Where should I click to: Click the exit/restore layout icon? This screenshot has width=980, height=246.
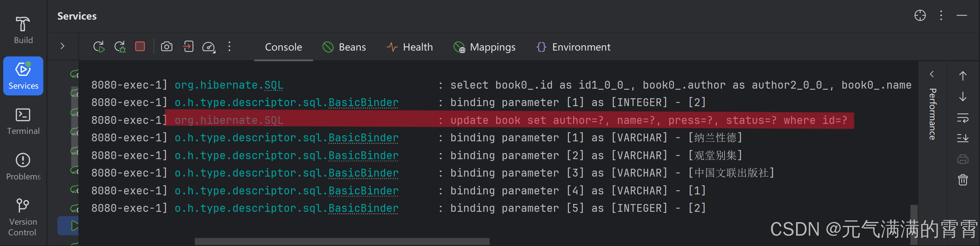coord(188,46)
